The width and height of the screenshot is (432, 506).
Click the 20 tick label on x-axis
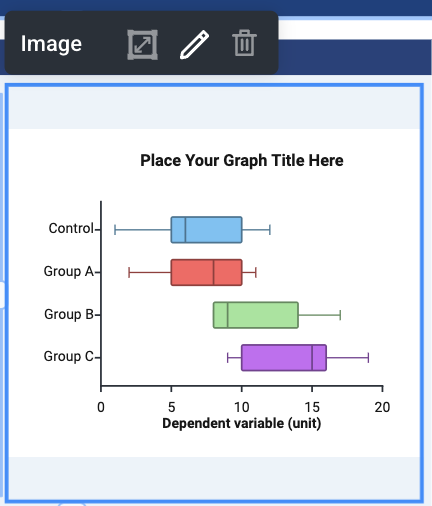382,407
